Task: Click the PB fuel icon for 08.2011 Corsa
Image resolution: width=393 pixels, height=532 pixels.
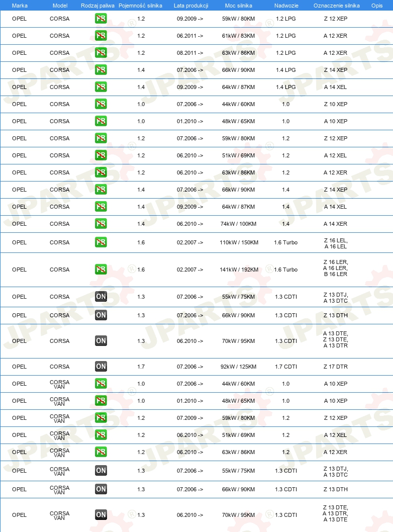Action: pos(101,53)
